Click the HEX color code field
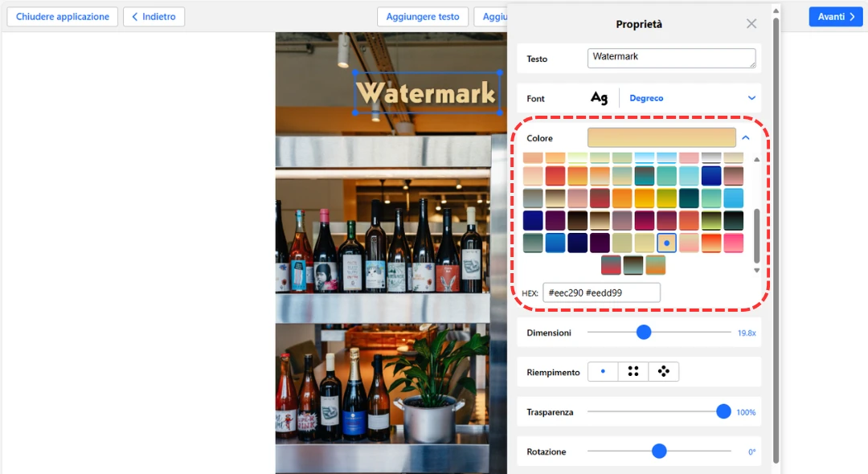Screen dimensions: 868x474 click(x=601, y=293)
